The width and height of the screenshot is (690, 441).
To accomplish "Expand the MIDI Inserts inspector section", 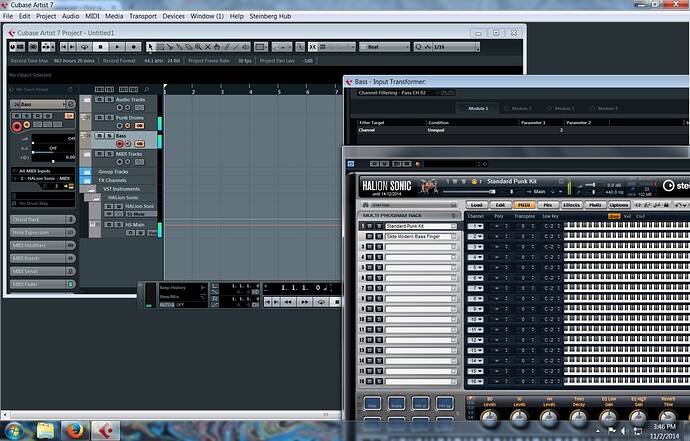I will (x=43, y=258).
